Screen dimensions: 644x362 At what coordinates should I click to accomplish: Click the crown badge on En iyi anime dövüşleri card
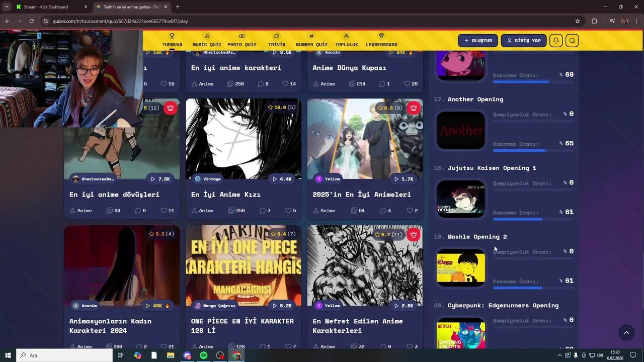[x=171, y=108]
